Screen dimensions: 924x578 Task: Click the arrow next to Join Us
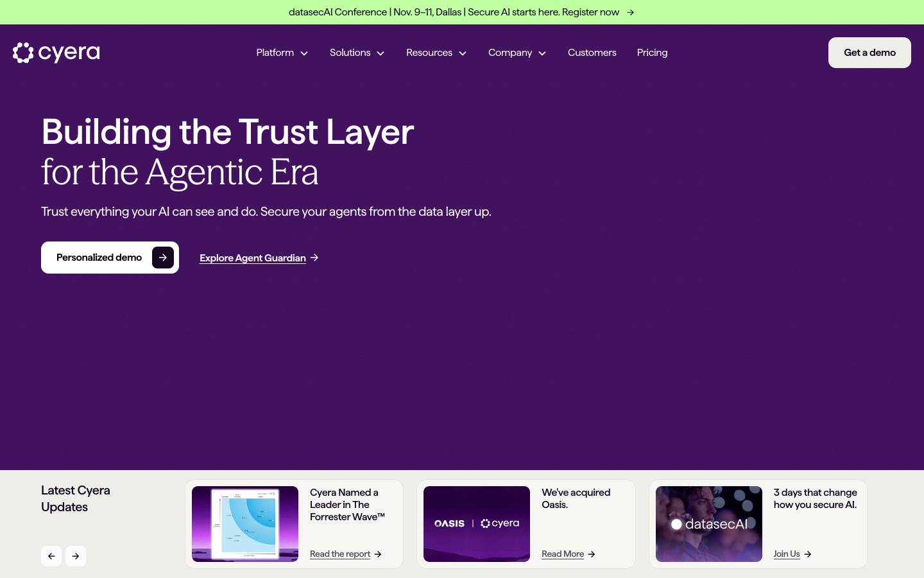[808, 554]
